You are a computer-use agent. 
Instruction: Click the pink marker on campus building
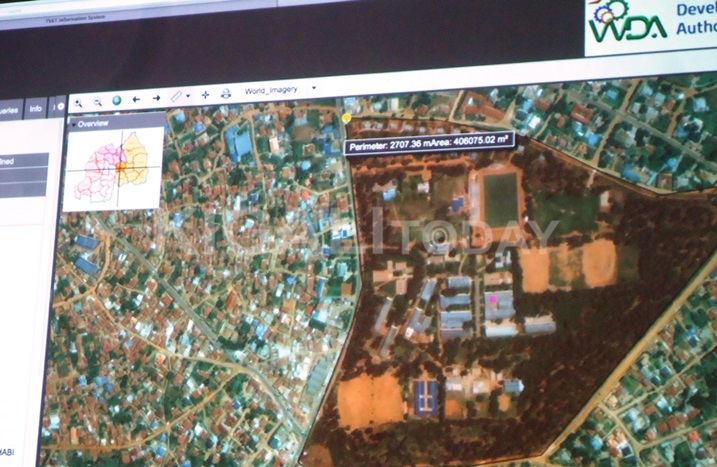(491, 298)
